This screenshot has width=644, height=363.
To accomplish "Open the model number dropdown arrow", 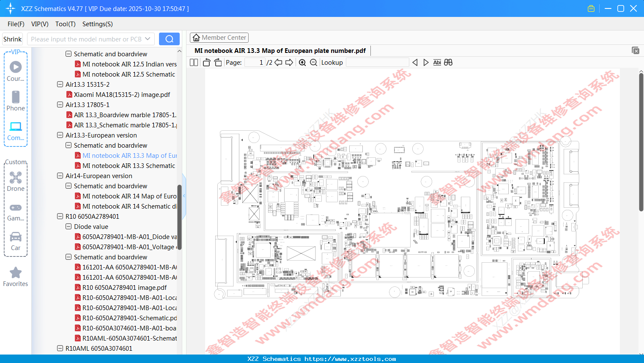I will click(x=148, y=39).
